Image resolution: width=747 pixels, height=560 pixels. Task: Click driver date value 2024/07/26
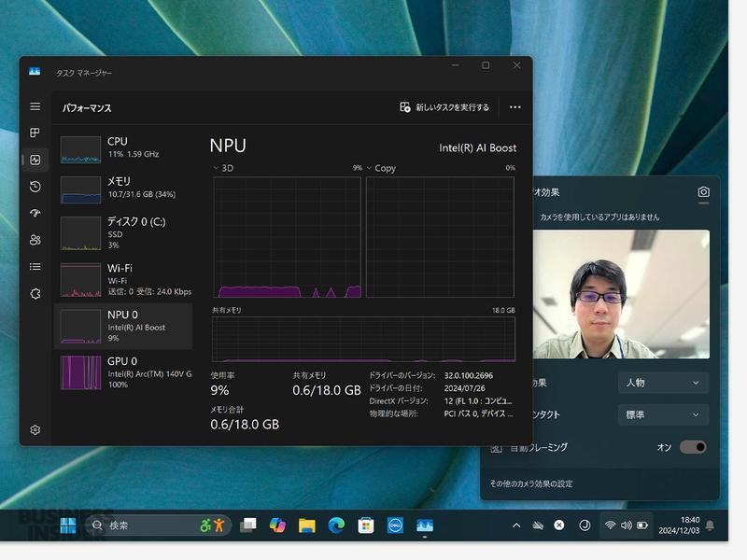464,388
